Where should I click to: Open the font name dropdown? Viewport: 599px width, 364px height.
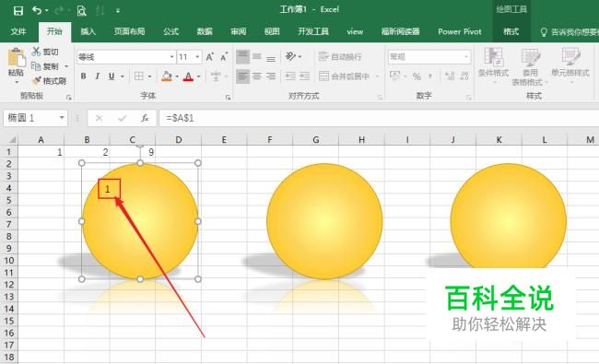coord(171,57)
